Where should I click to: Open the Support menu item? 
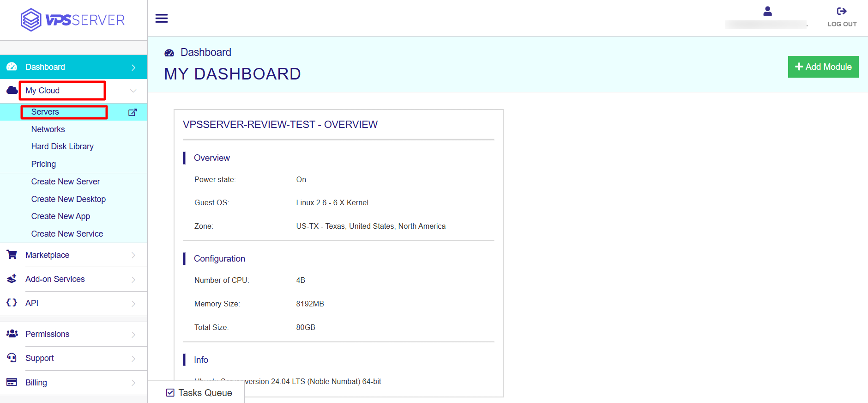74,358
